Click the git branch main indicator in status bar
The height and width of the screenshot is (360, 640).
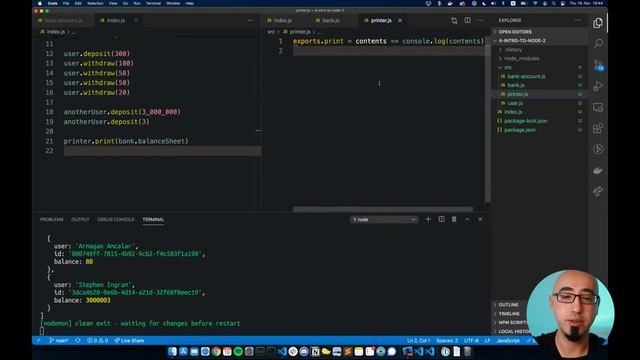click(x=59, y=340)
